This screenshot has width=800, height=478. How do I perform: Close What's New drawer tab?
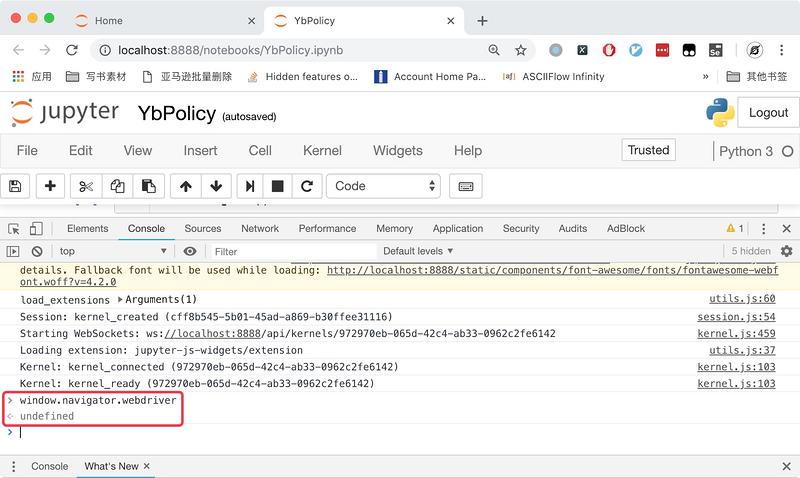click(147, 466)
